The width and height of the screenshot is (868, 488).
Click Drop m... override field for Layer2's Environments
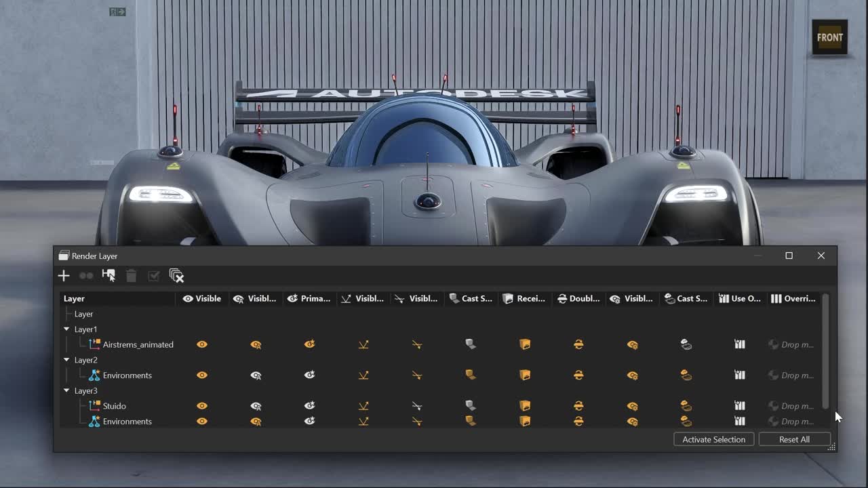click(791, 375)
